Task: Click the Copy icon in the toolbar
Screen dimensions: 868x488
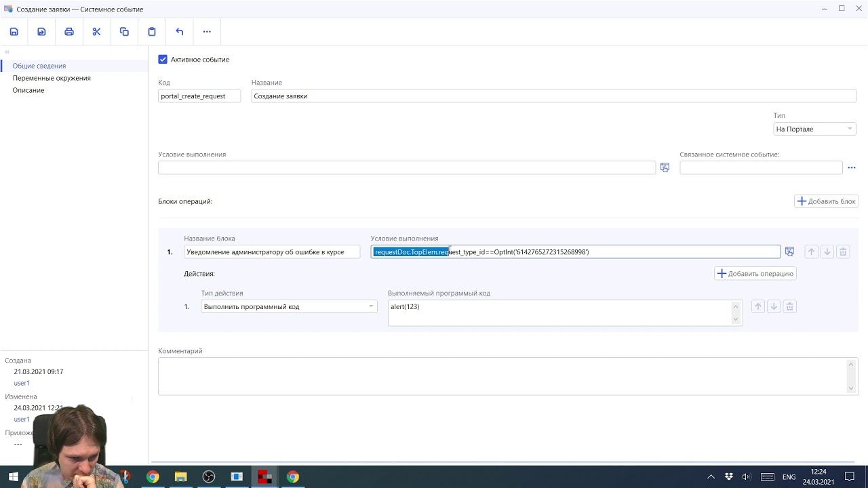Action: [x=124, y=32]
